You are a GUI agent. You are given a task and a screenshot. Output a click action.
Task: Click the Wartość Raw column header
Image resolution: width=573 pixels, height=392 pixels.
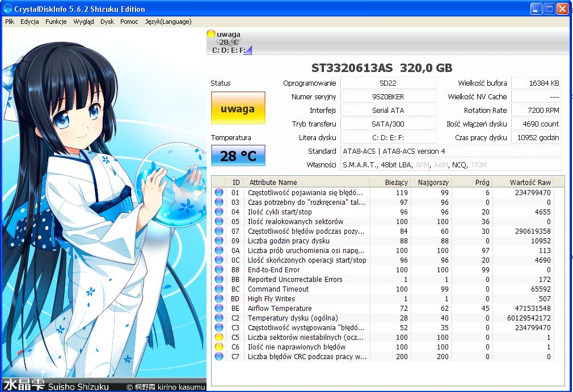pyautogui.click(x=523, y=182)
